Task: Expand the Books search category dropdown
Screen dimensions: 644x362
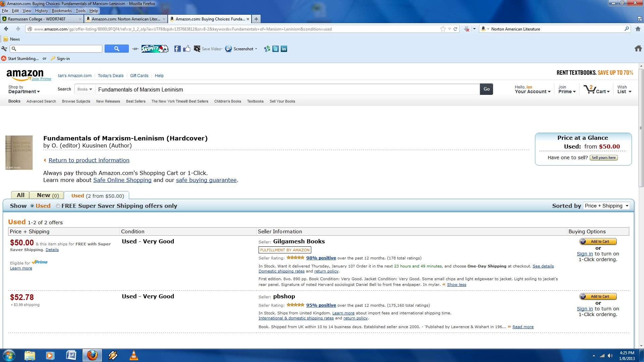Action: click(85, 89)
